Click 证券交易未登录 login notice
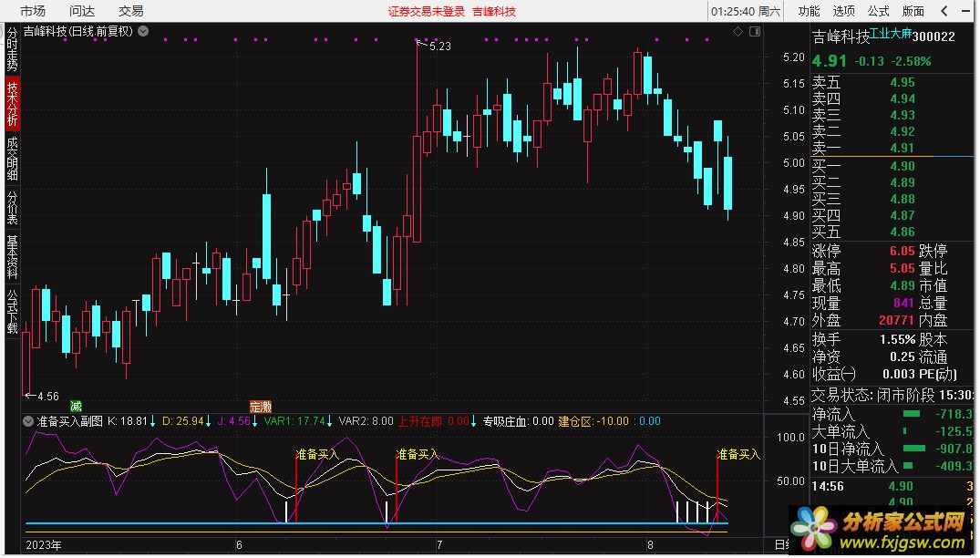 (x=427, y=12)
